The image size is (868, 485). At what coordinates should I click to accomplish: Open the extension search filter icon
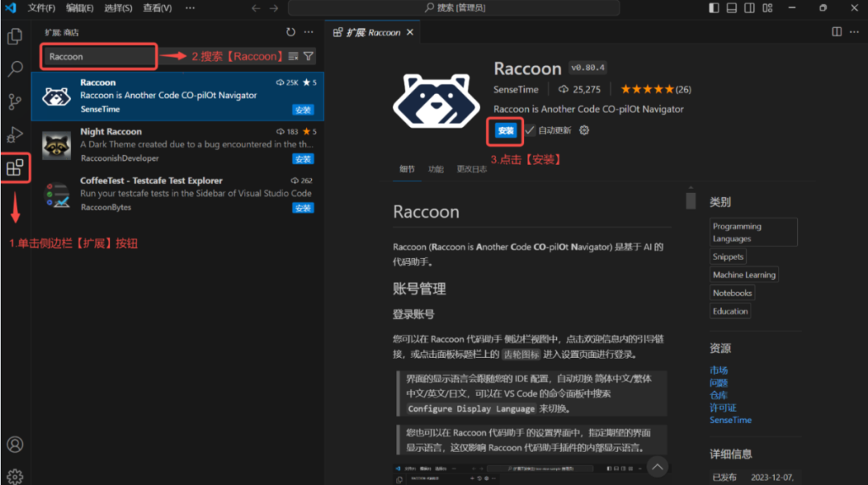308,56
